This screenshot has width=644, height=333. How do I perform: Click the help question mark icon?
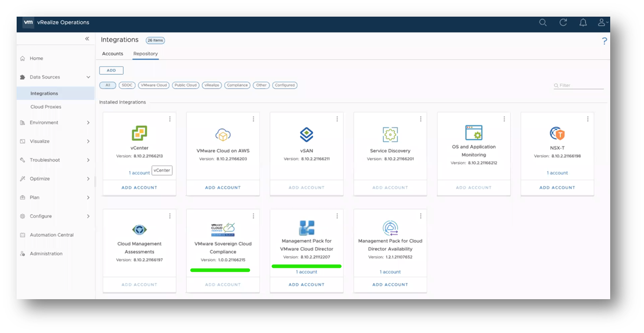(x=604, y=41)
